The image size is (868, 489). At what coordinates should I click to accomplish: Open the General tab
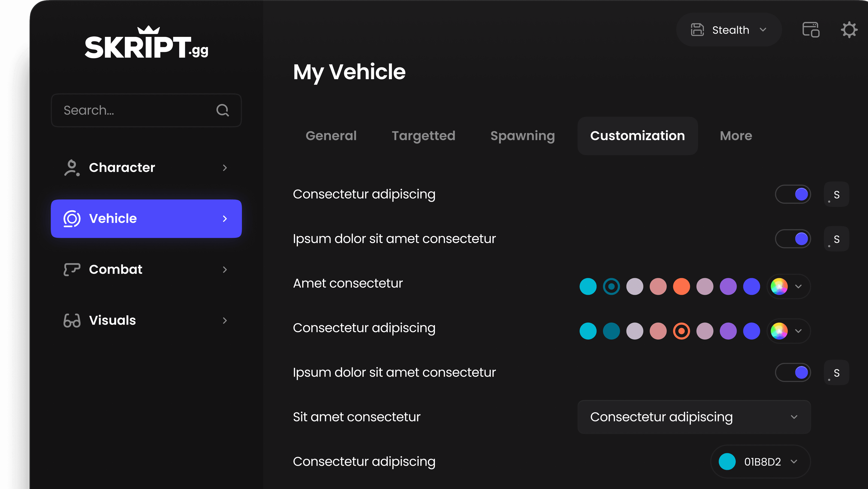click(331, 136)
